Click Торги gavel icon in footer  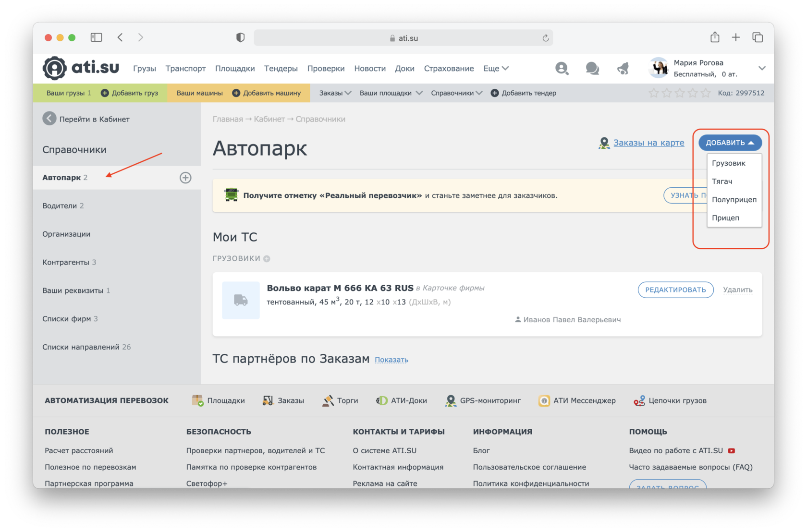(328, 400)
